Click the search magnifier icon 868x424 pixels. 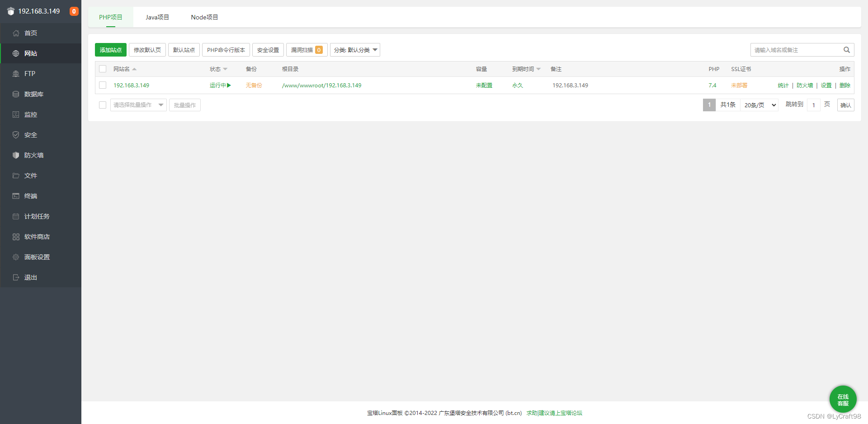pyautogui.click(x=847, y=50)
